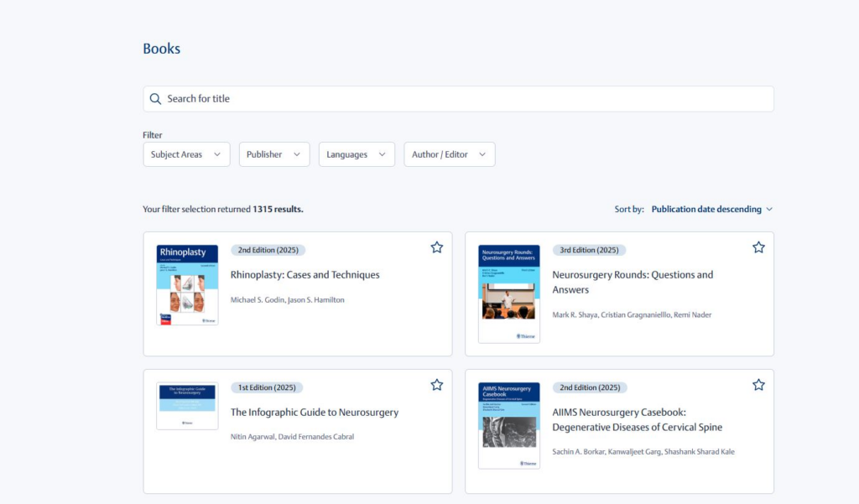Change sort order from Publication date descending

[711, 209]
